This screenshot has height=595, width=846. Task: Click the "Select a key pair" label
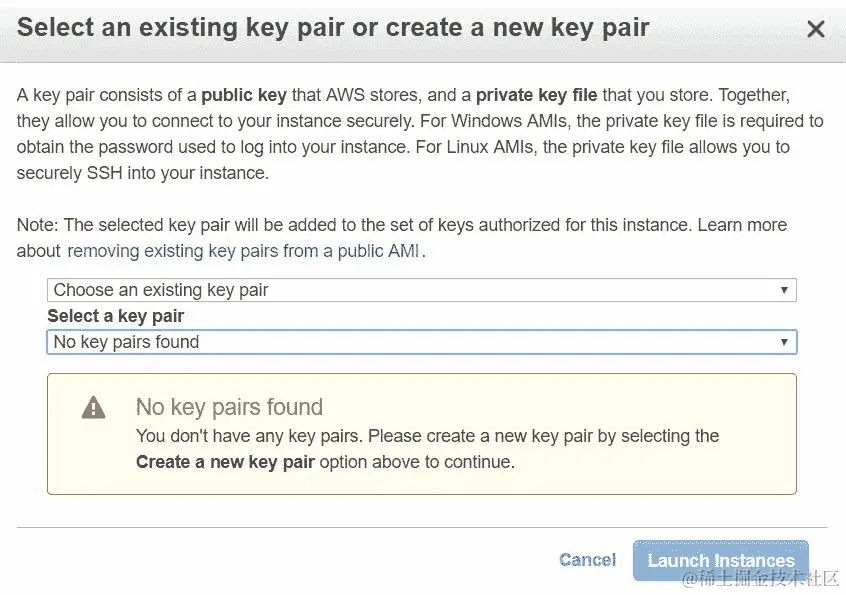tap(116, 316)
